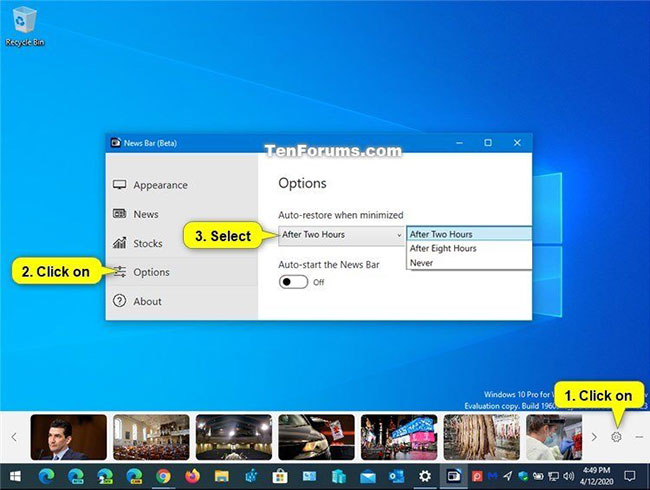Show next news stories with right arrow
This screenshot has width=650, height=490.
[x=594, y=437]
